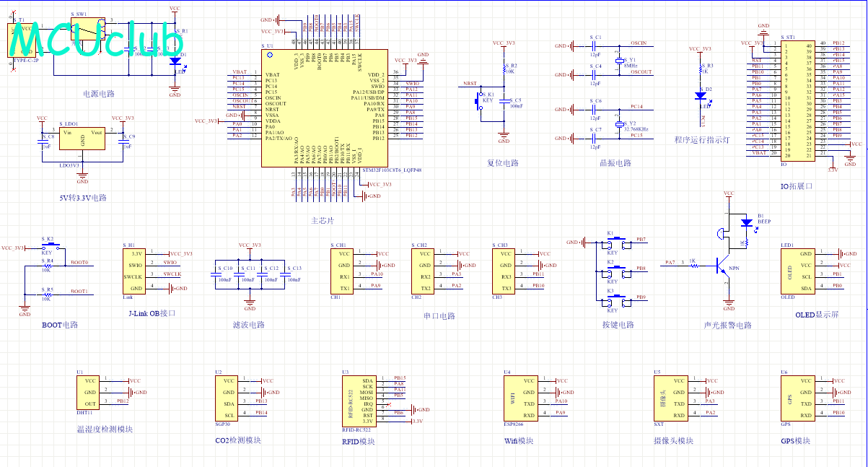Viewport: 868px width, 467px height.
Task: Click the S_K1 reset key symbol
Action: [479, 102]
